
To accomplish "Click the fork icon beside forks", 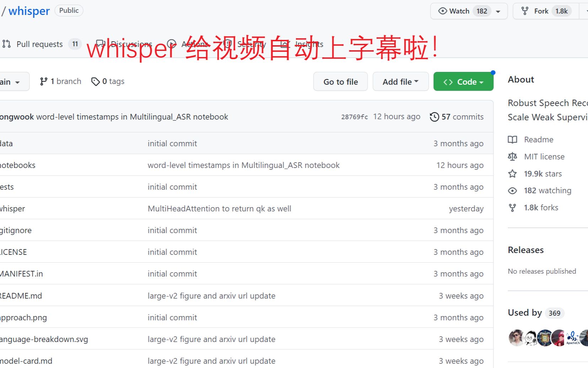I will tap(512, 207).
